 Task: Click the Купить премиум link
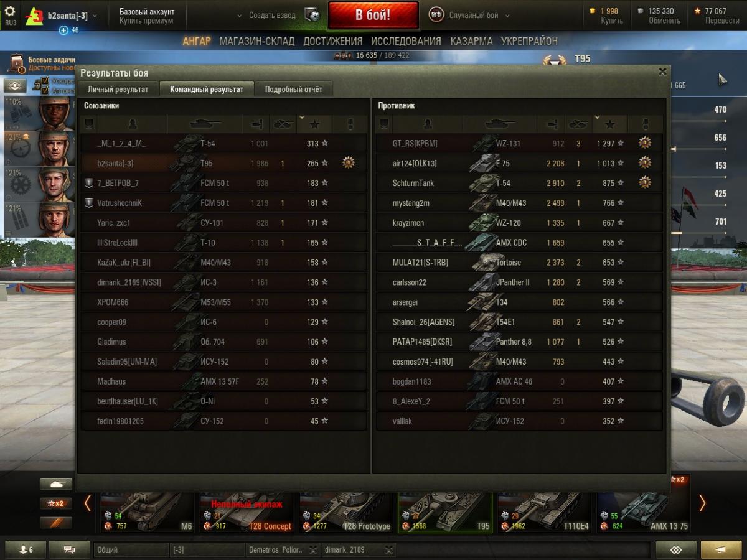tap(146, 21)
